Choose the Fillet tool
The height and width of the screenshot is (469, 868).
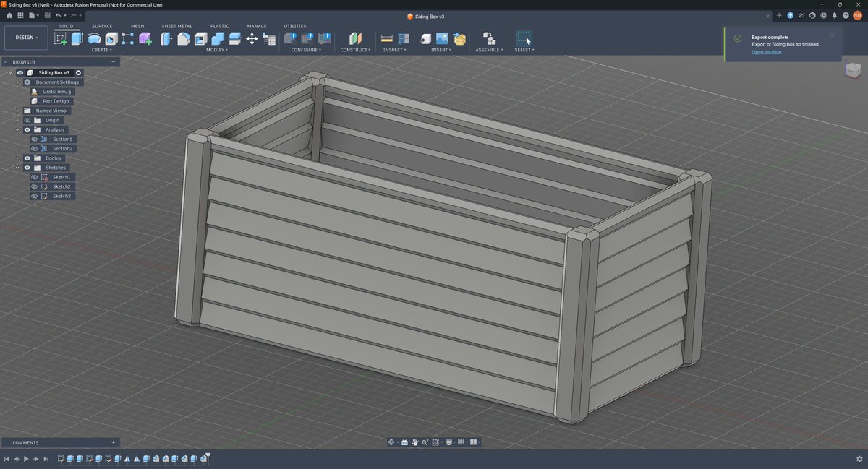tap(184, 39)
